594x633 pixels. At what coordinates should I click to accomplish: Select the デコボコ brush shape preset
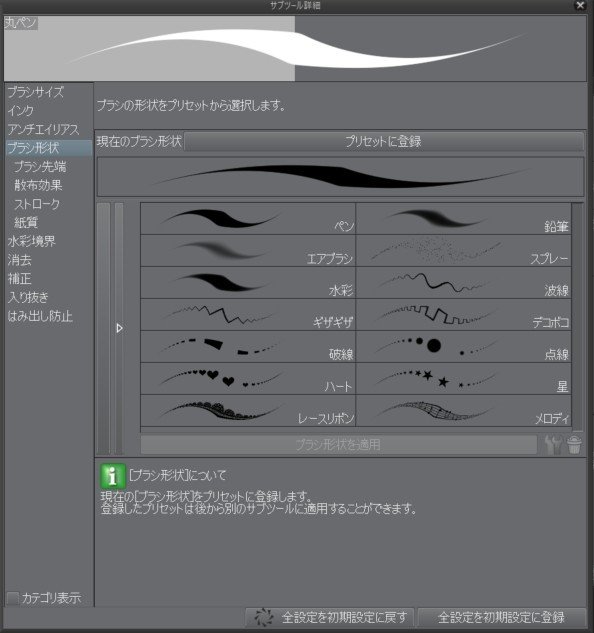464,315
